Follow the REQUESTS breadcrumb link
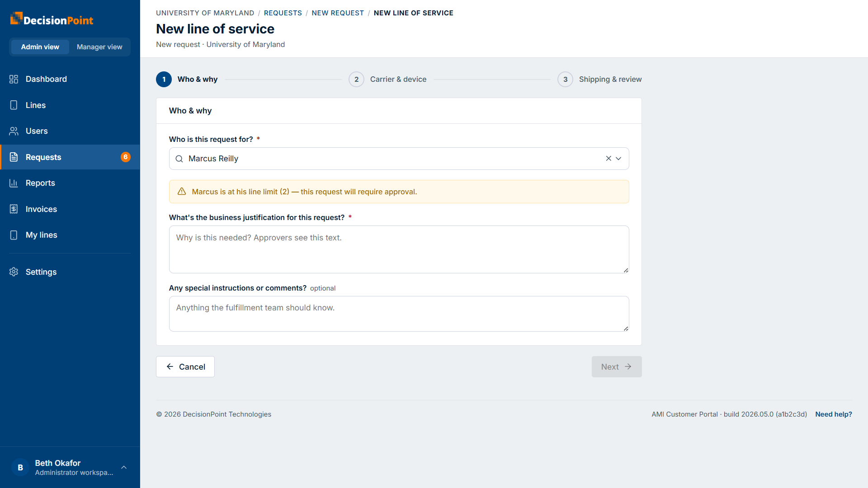The height and width of the screenshot is (488, 868). pyautogui.click(x=283, y=13)
